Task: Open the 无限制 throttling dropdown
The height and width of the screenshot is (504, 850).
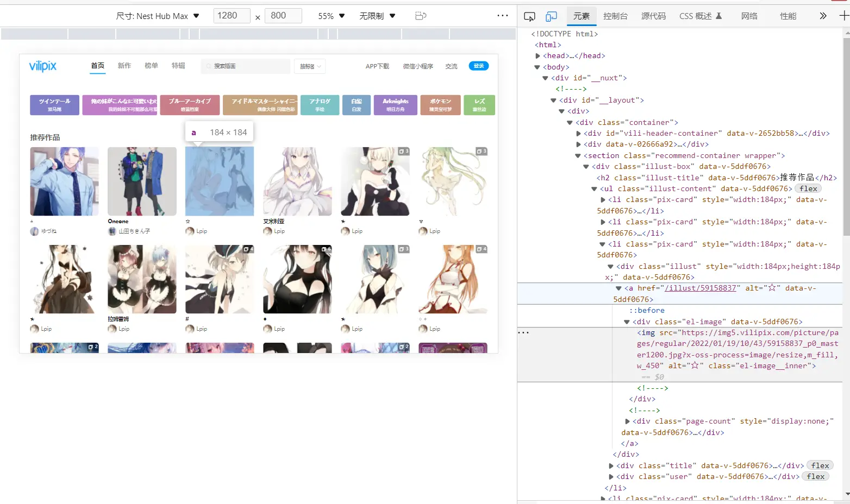Action: click(x=377, y=16)
